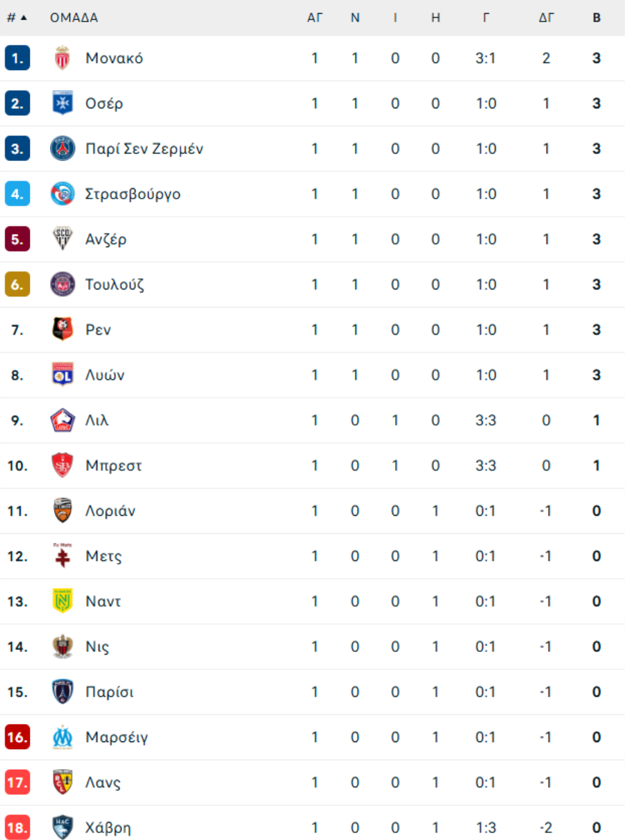Click the Strasbourg team logo

62,194
